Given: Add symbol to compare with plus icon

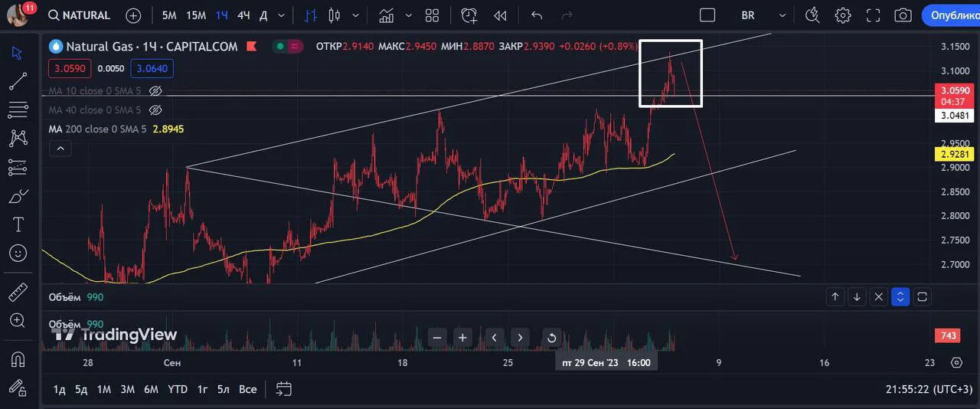Looking at the screenshot, I should coord(133,15).
